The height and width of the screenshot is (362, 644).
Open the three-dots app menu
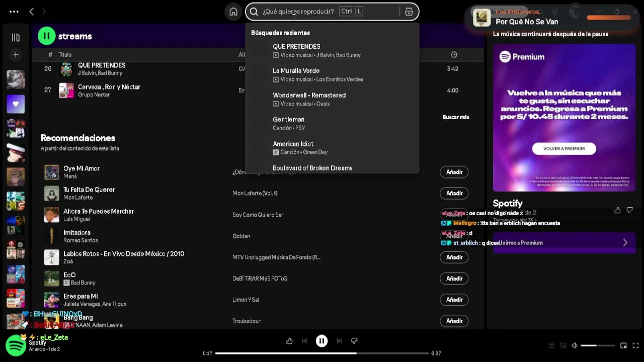point(14,12)
